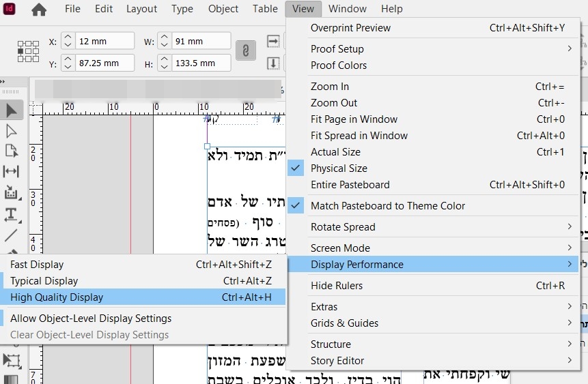Click the reference point locator grid
588x384 pixels.
click(28, 51)
